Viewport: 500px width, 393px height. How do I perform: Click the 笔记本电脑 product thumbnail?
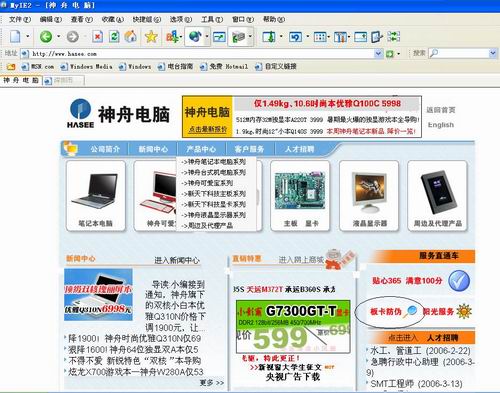click(x=96, y=196)
